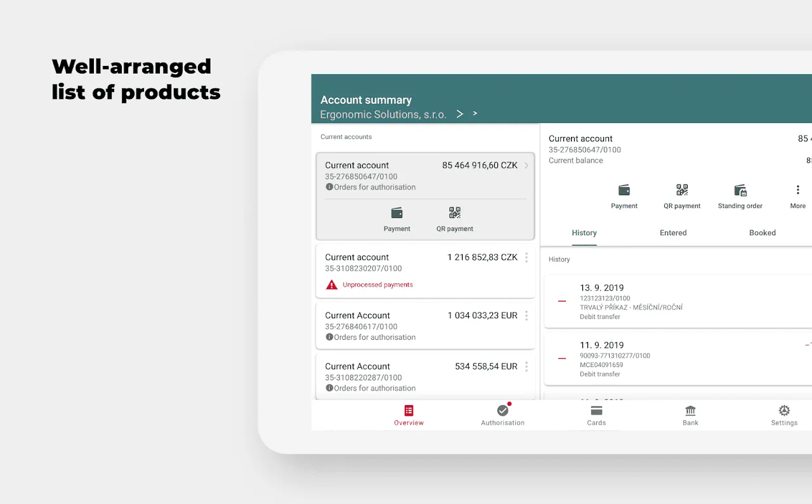Viewport: 812px width, 504px height.
Task: Open the 11. 9. 2019 MCE04091659 transaction
Action: click(x=678, y=359)
